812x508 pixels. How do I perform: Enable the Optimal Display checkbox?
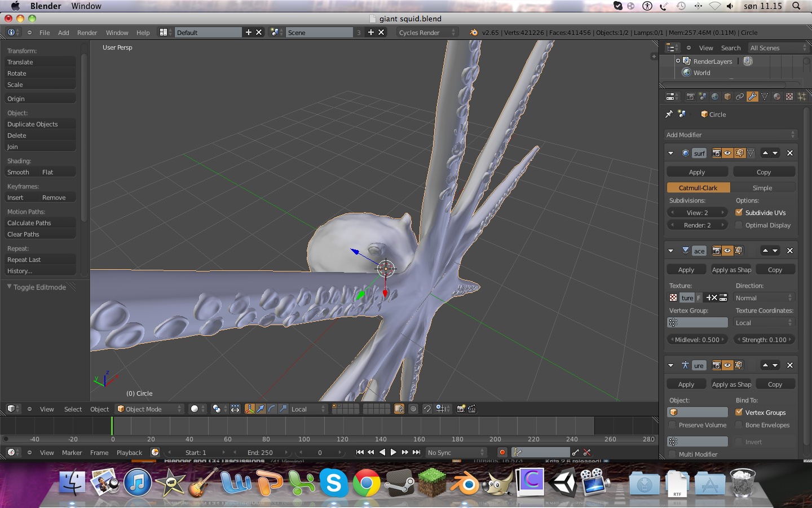[x=739, y=225]
